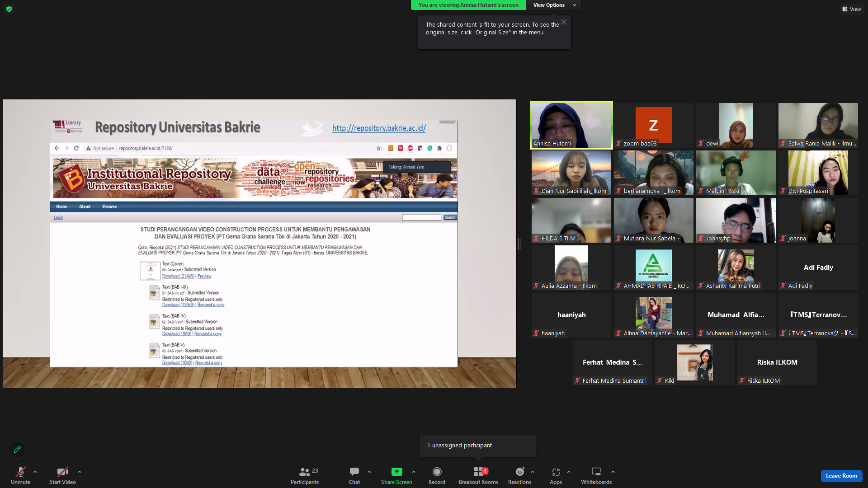
Task: Select Mutiara Nur Sabela's video tile
Action: coord(654,220)
